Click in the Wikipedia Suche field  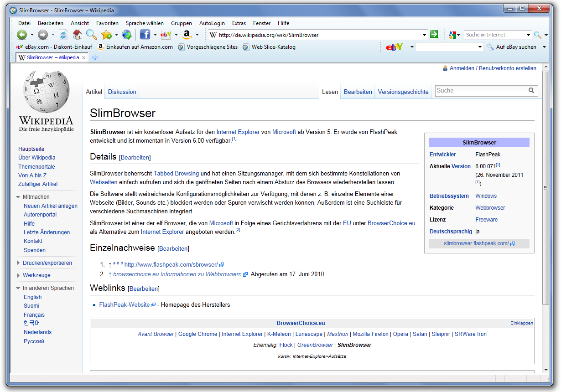pyautogui.click(x=480, y=91)
